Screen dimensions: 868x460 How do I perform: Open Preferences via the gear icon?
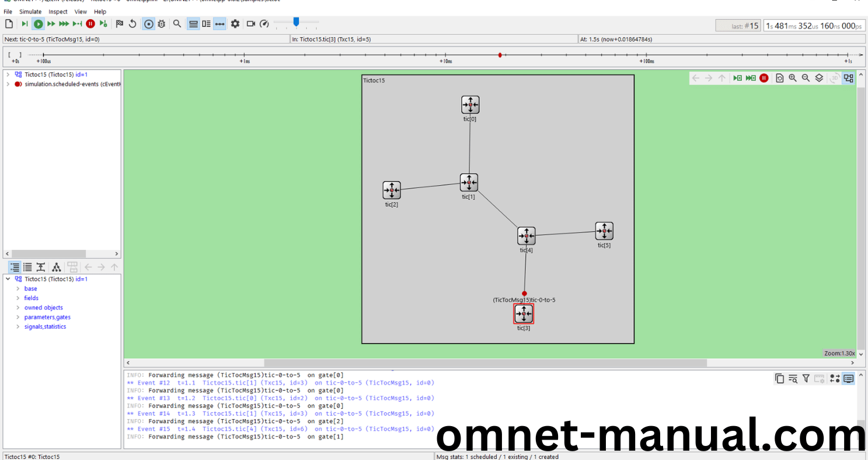[235, 24]
